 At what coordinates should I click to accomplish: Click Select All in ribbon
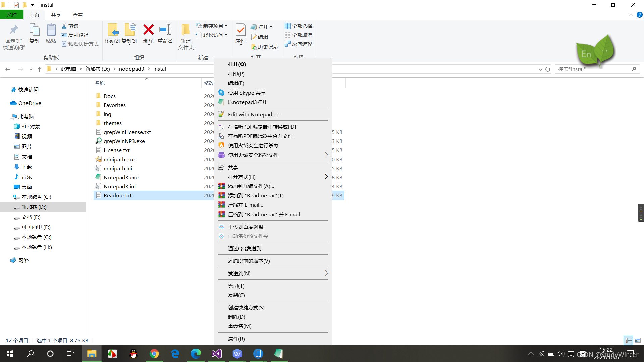click(x=299, y=26)
